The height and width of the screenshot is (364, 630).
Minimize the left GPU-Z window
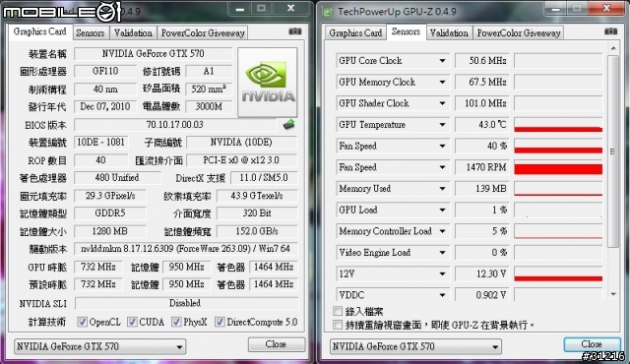240,9
